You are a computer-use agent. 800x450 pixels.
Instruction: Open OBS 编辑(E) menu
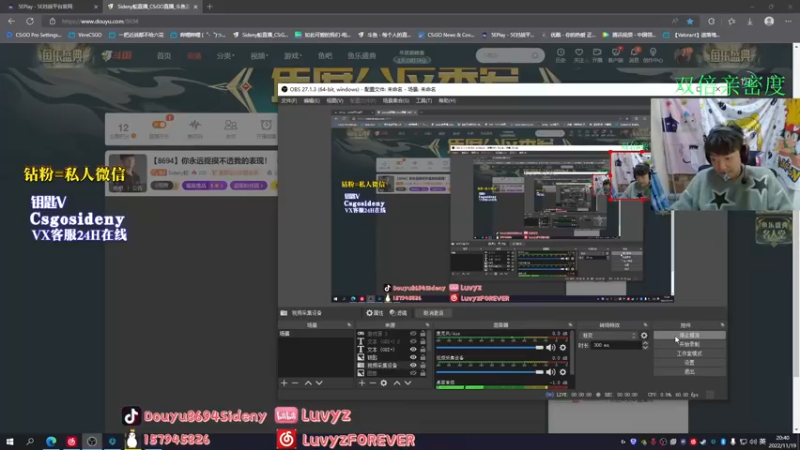pyautogui.click(x=311, y=101)
